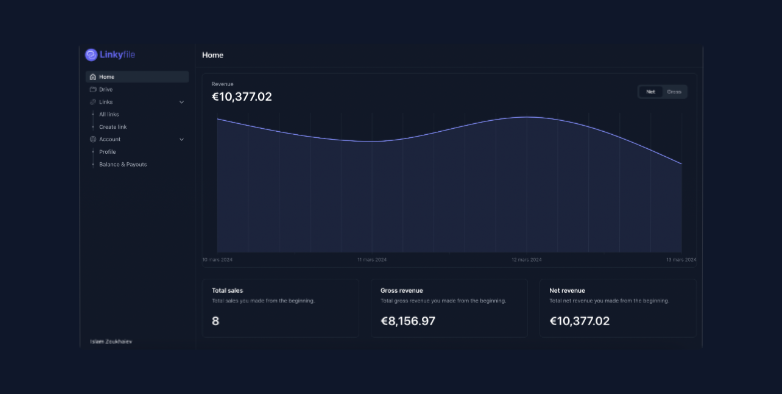Click the Drive folder icon in sidebar
The width and height of the screenshot is (782, 394).
93,89
